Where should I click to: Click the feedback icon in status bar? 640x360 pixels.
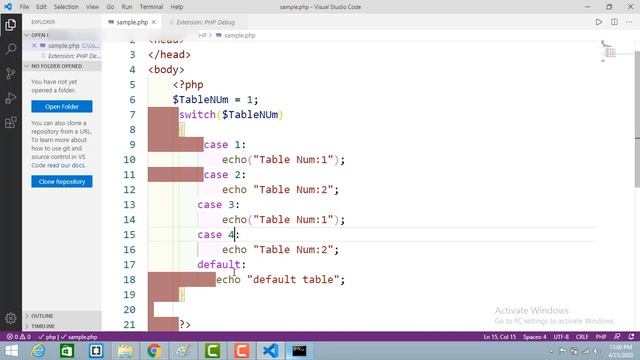pos(617,337)
